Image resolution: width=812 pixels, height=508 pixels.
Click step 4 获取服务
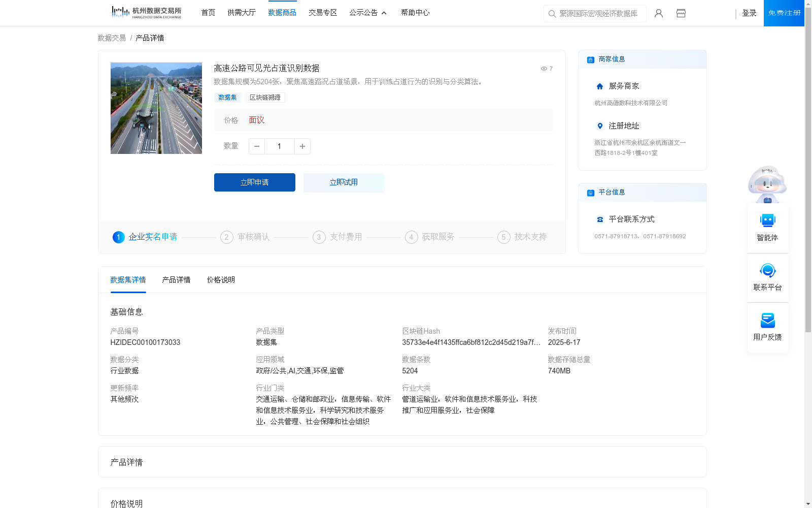(430, 237)
